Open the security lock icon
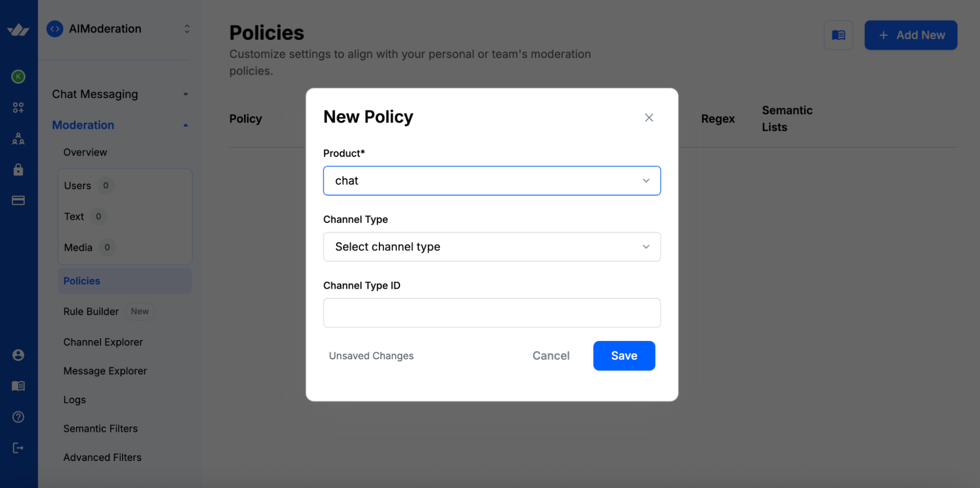Viewport: 980px width, 488px height. [x=18, y=169]
